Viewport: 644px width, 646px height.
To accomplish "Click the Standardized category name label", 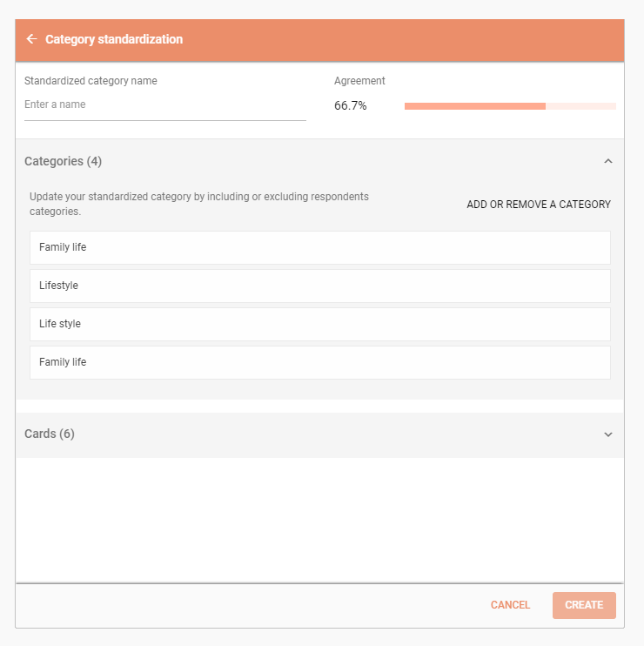I will pos(91,81).
